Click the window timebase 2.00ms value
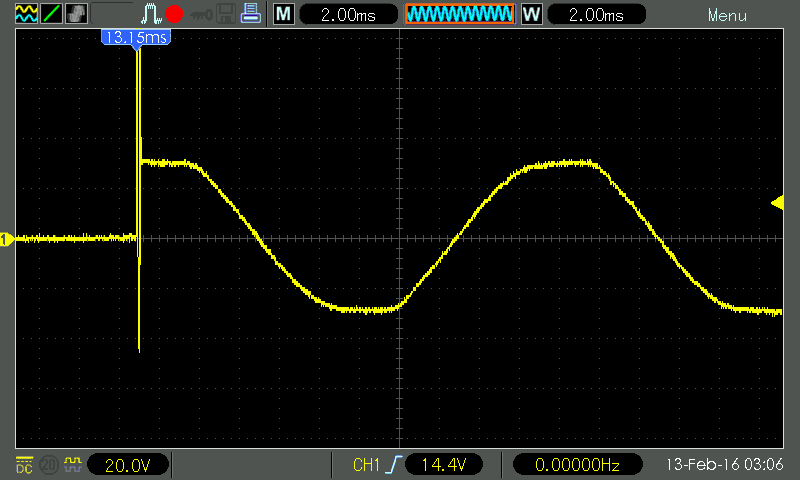 coord(596,14)
